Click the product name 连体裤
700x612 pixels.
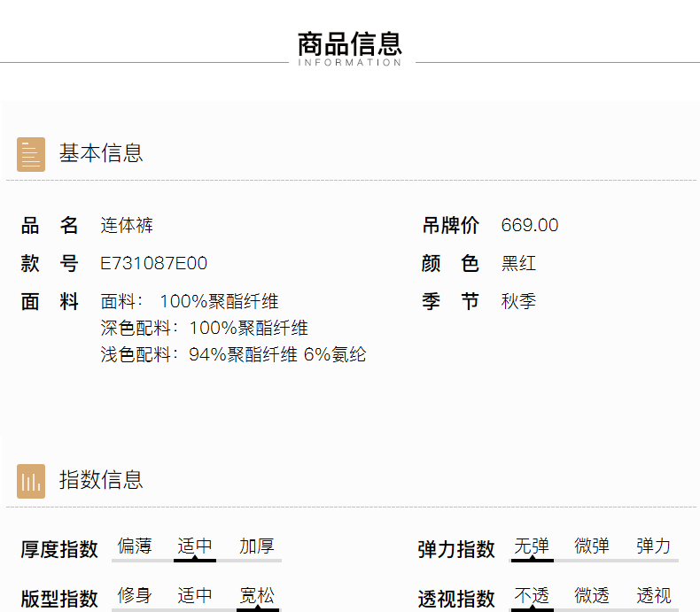[127, 226]
